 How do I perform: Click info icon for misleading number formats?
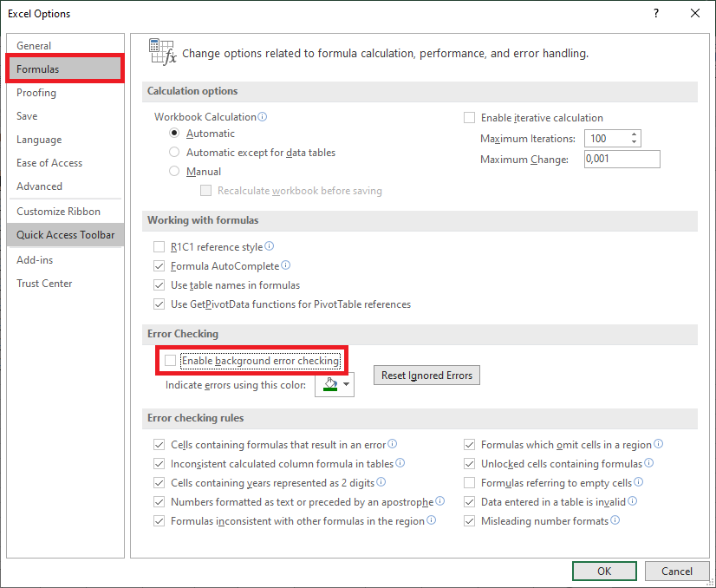click(x=615, y=520)
